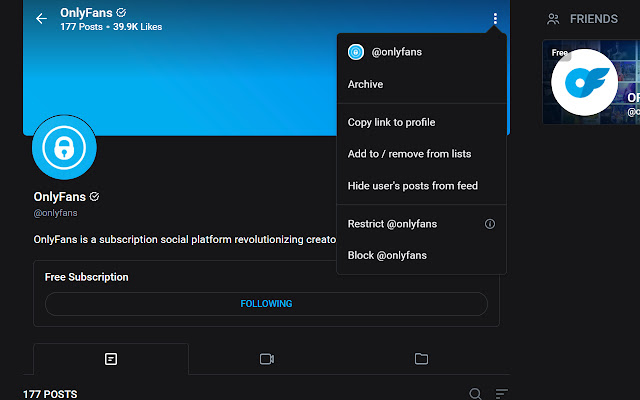Click the Friends people icon
This screenshot has width=640, height=400.
[x=553, y=19]
